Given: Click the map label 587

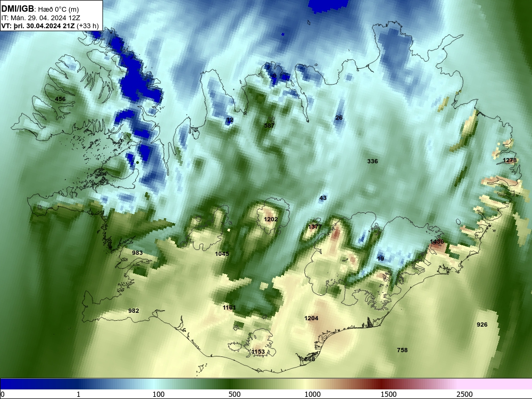Looking at the screenshot, I should pyautogui.click(x=269, y=126).
